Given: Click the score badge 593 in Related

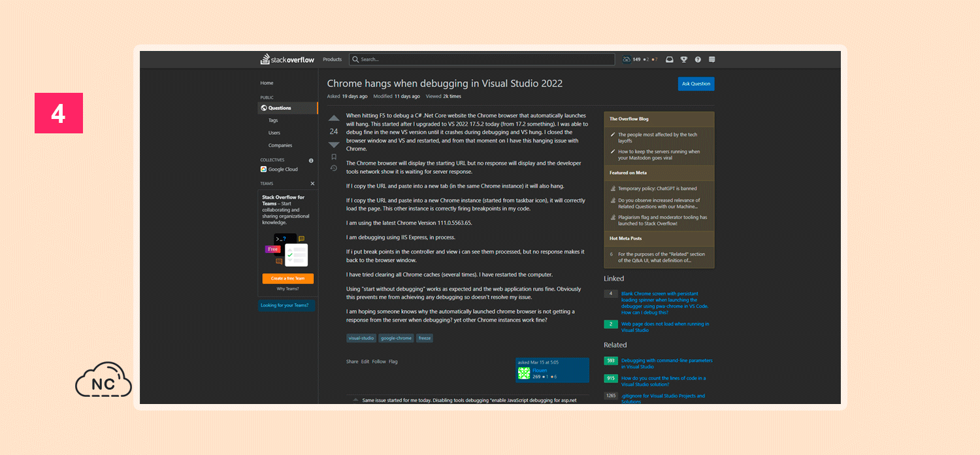Looking at the screenshot, I should click(611, 360).
